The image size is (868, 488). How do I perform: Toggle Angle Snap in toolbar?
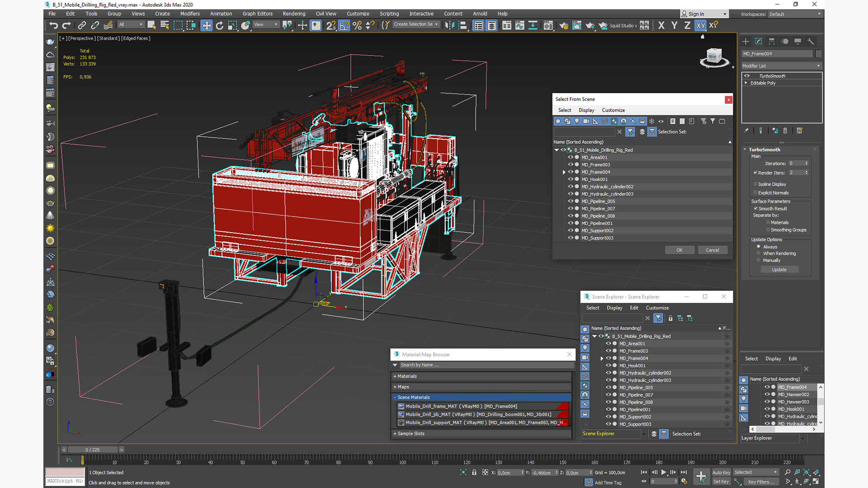(344, 25)
